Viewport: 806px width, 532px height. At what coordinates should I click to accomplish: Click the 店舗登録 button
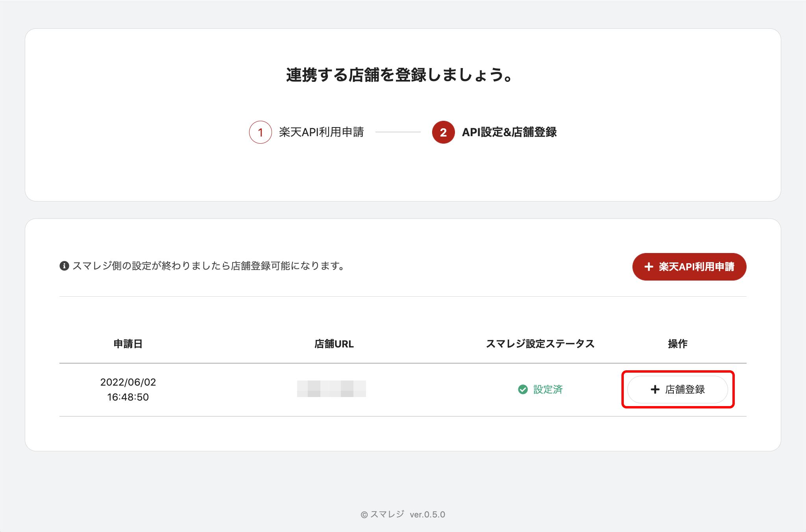pos(677,390)
